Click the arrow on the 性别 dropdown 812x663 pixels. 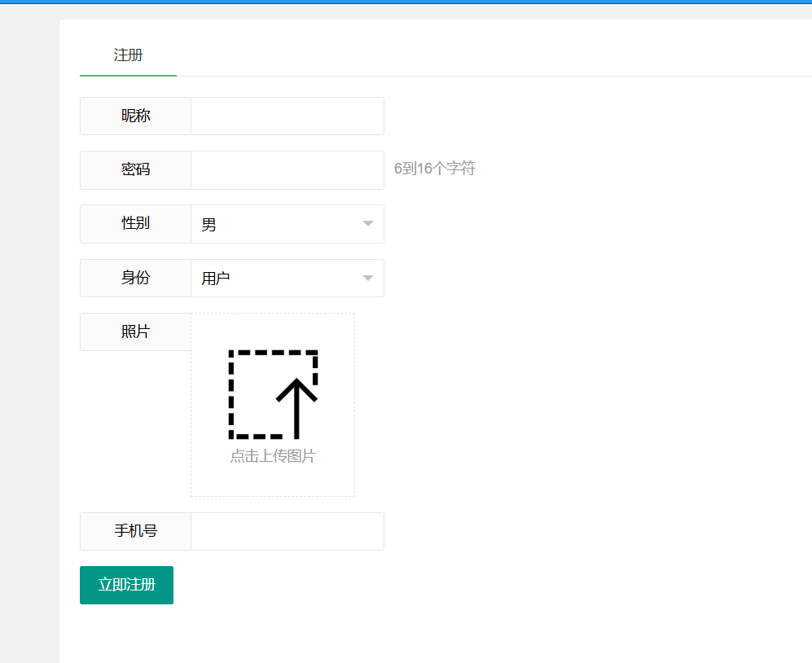[367, 224]
